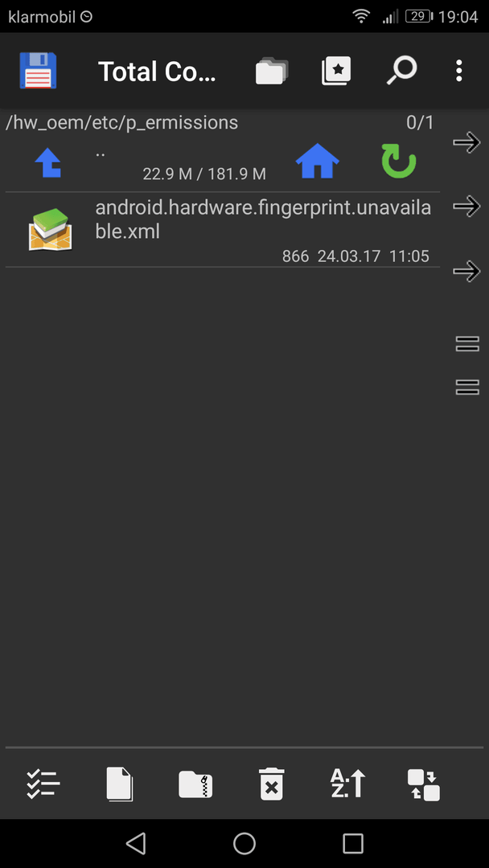Tap the topmost right-arrow side button
This screenshot has width=489, height=868.
466,142
